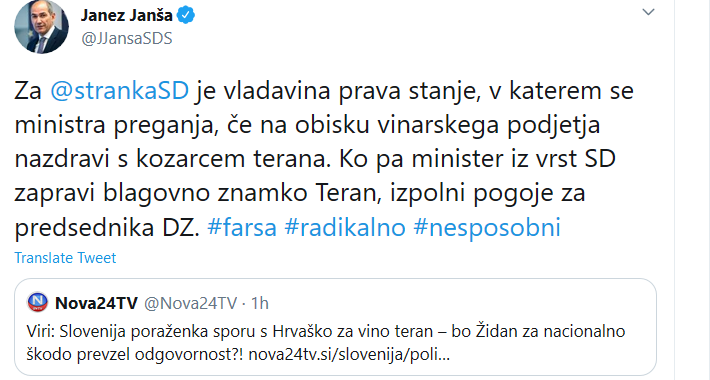Click Translate Tweet

pyautogui.click(x=65, y=258)
